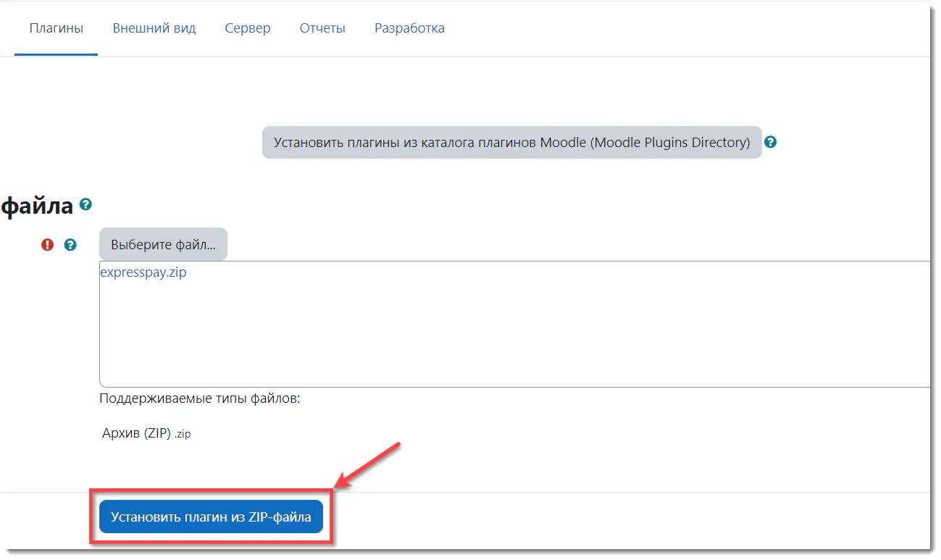This screenshot has width=941, height=560.
Task: Open the expresspay.zip file link
Action: point(143,273)
